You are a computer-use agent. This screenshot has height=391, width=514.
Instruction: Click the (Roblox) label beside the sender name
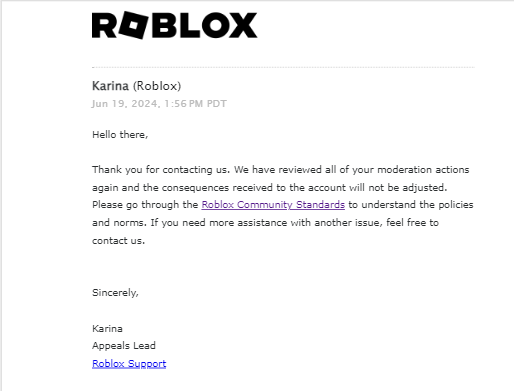[x=157, y=86]
